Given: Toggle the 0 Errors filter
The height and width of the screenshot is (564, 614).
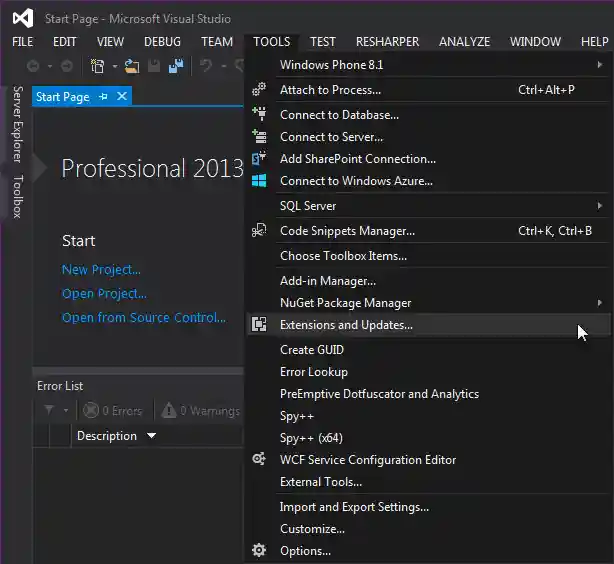Looking at the screenshot, I should coord(112,410).
